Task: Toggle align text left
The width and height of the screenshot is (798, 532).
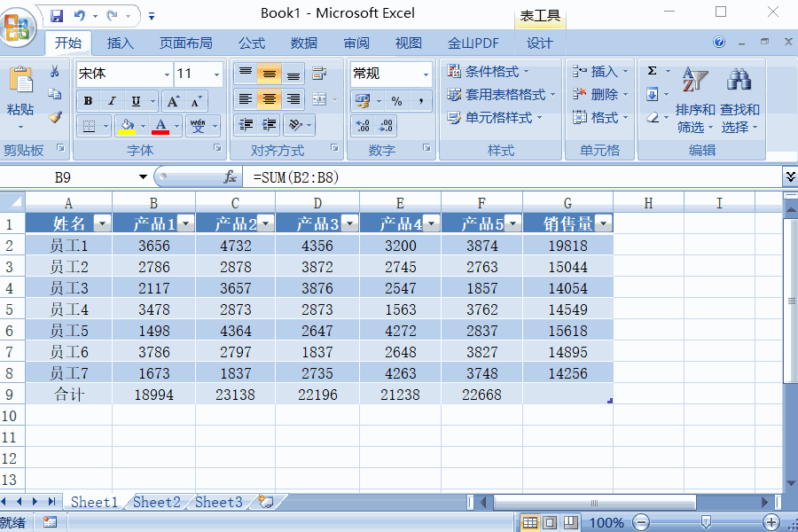Action: [x=246, y=99]
